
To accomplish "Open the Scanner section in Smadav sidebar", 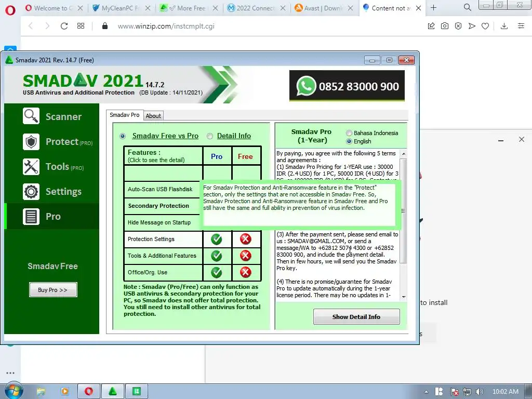I will click(x=52, y=116).
